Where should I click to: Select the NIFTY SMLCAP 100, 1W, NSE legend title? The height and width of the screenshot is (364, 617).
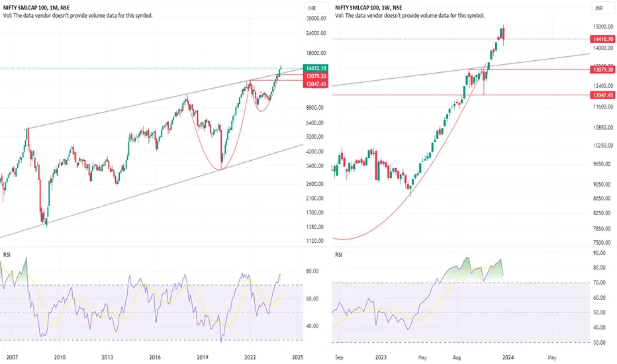pyautogui.click(x=369, y=7)
